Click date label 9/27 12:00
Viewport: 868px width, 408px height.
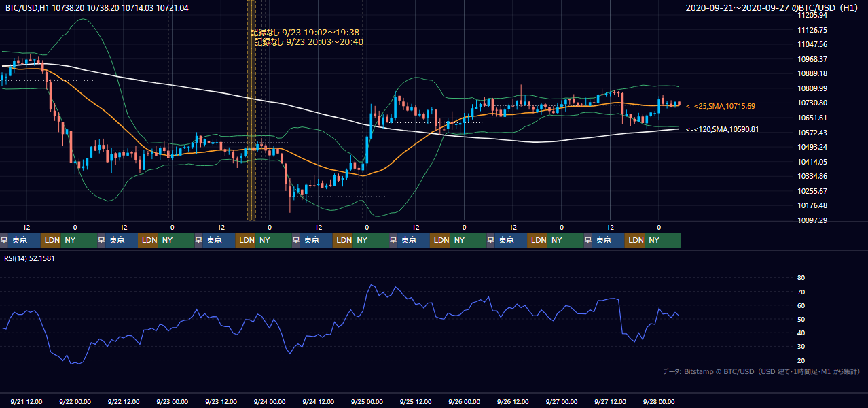[611, 401]
